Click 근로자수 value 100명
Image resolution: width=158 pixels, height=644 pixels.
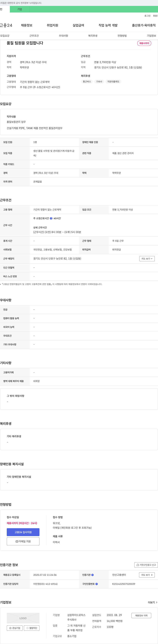[110, 627]
